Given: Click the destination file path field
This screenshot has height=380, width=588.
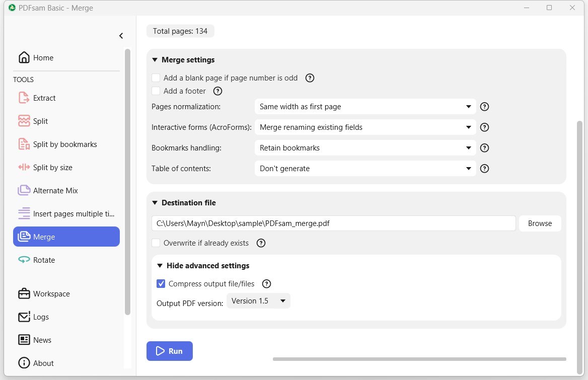Looking at the screenshot, I should [333, 223].
